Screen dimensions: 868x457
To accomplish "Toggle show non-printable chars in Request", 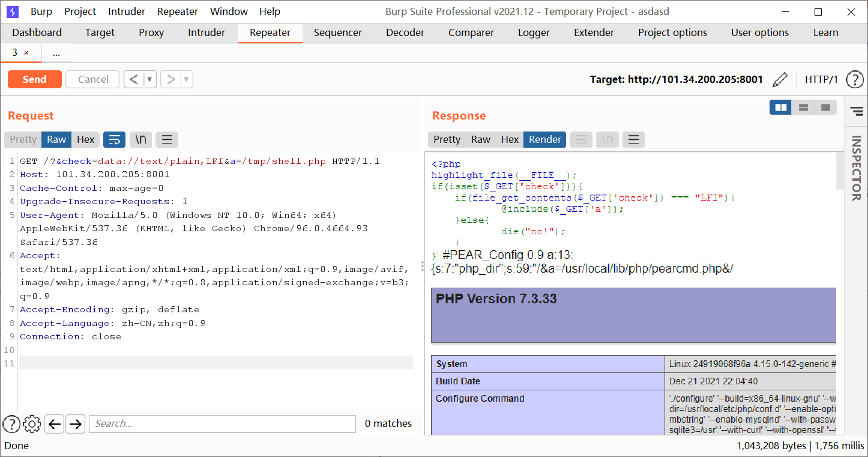I will tap(140, 139).
